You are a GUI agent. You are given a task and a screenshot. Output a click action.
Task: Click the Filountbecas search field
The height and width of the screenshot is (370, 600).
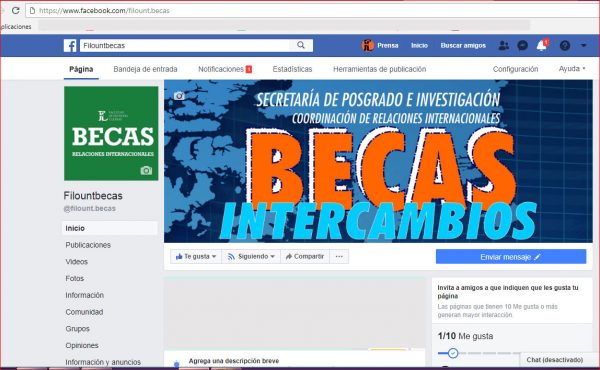(x=185, y=46)
